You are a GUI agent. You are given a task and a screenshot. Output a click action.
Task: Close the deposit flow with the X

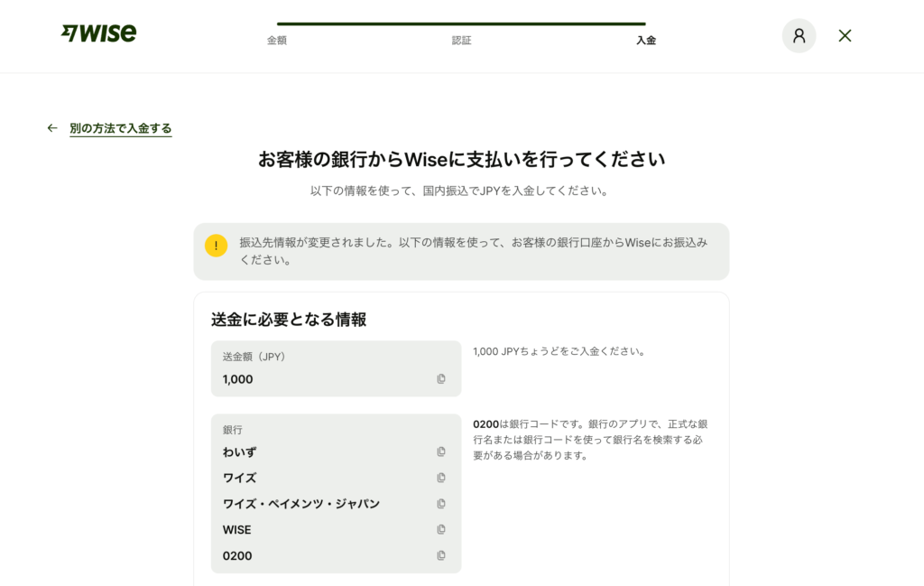click(x=844, y=35)
